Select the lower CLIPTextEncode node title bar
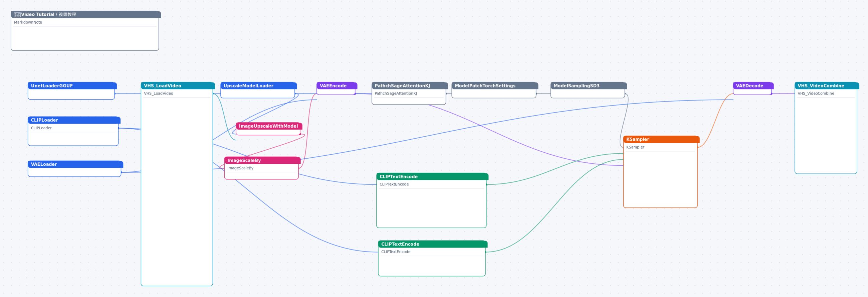 (433, 244)
